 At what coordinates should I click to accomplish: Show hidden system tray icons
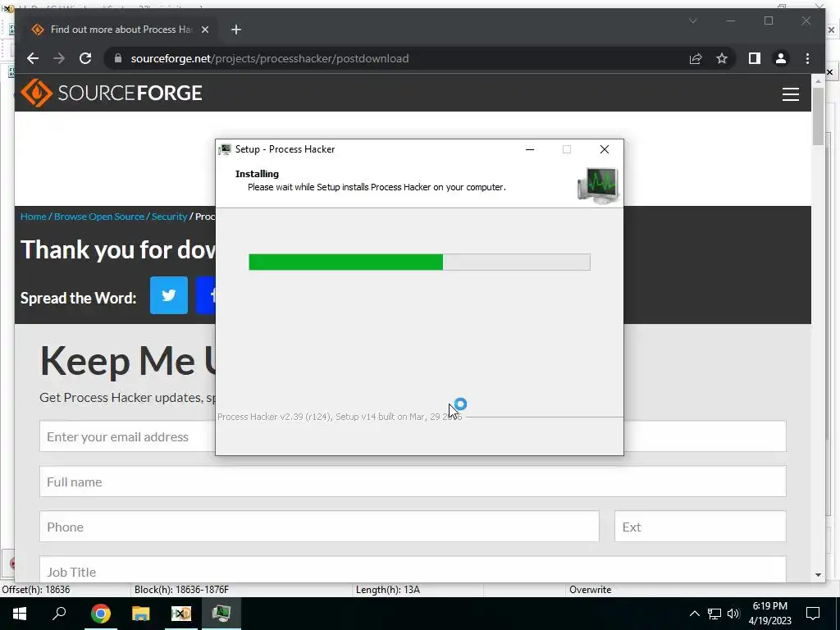pos(694,614)
